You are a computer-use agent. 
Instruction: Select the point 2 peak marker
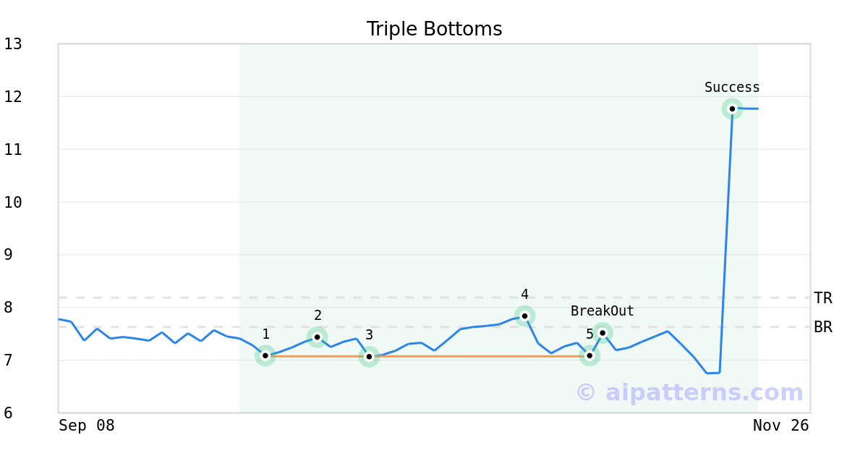(317, 337)
